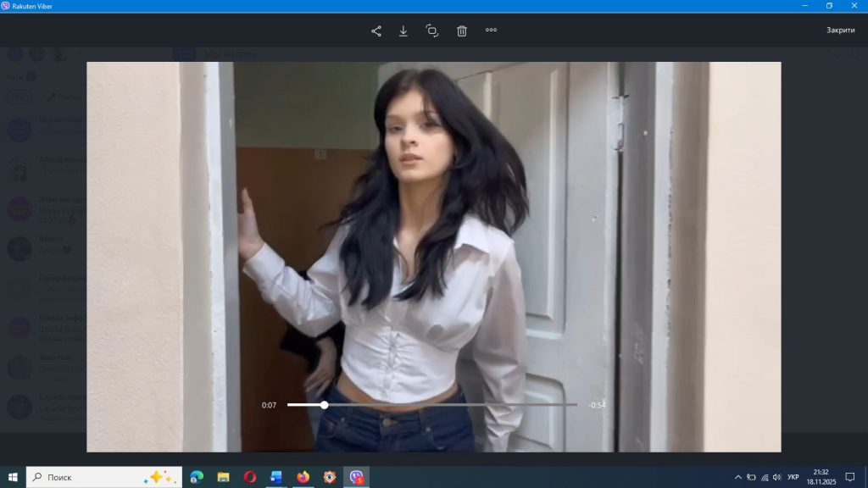The image size is (868, 488).
Task: Open the three-dots more options menu
Action: point(491,30)
